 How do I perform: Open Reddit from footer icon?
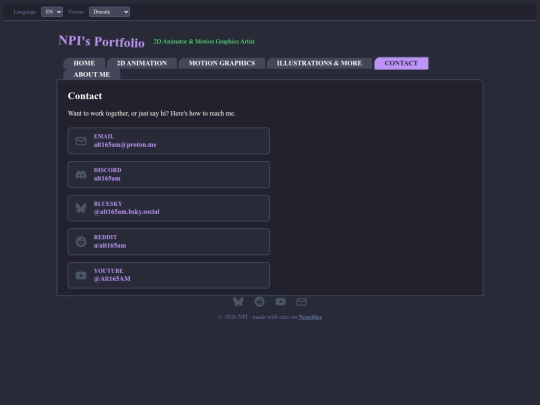(x=259, y=302)
